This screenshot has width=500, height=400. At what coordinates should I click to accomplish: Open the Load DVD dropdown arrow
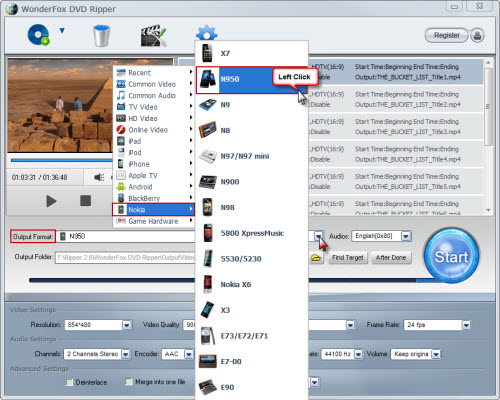click(62, 31)
